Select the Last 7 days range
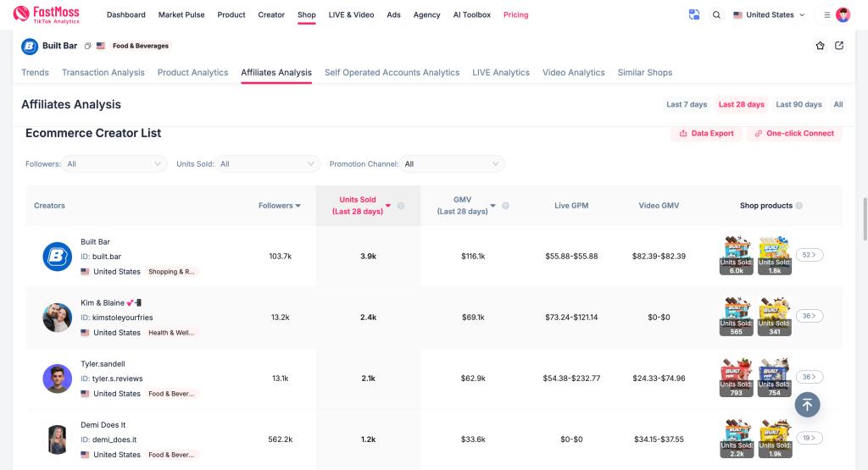Image resolution: width=868 pixels, height=470 pixels. point(687,104)
